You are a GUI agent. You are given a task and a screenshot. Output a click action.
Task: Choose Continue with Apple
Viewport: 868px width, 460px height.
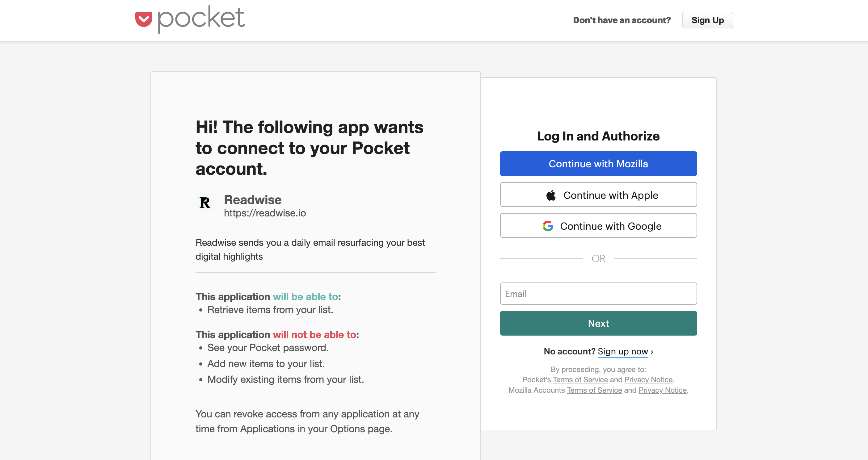[598, 194]
